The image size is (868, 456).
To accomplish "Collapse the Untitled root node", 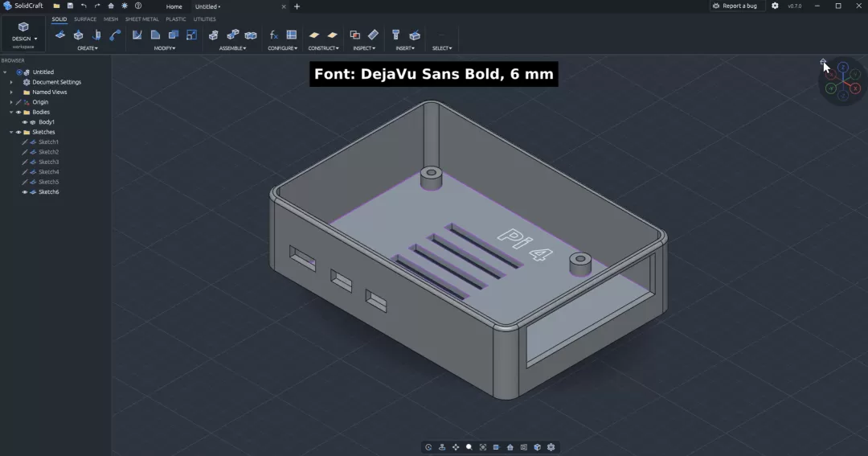I will tap(5, 72).
